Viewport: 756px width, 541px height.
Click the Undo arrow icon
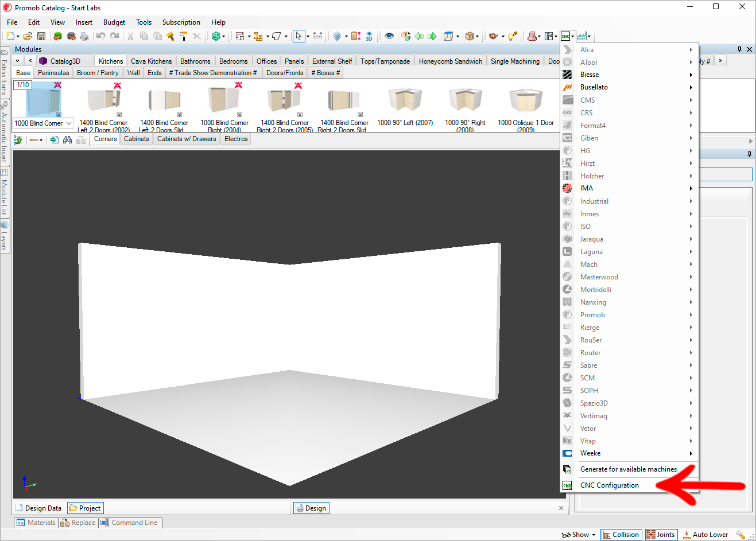(x=100, y=36)
